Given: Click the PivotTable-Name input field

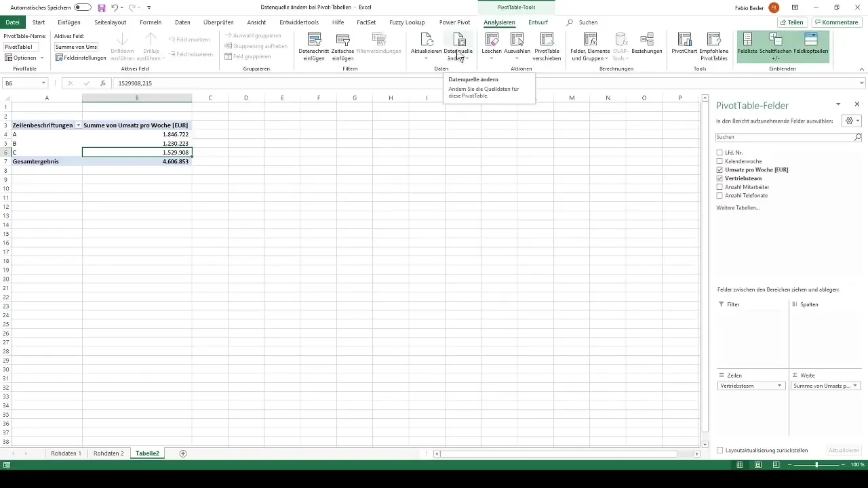Looking at the screenshot, I should [21, 47].
